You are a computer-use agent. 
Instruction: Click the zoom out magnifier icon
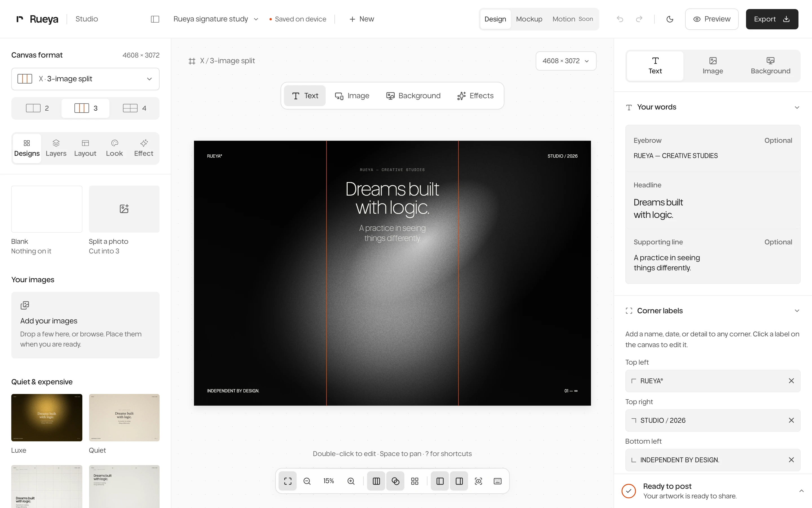pyautogui.click(x=307, y=481)
